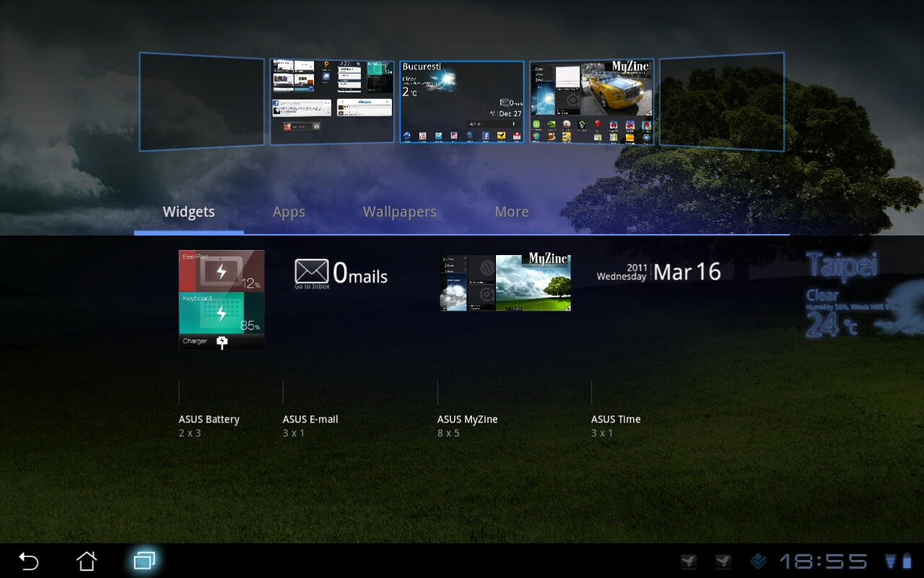Open bird notification beside the checkmark icon
The image size is (924, 578).
point(723,561)
